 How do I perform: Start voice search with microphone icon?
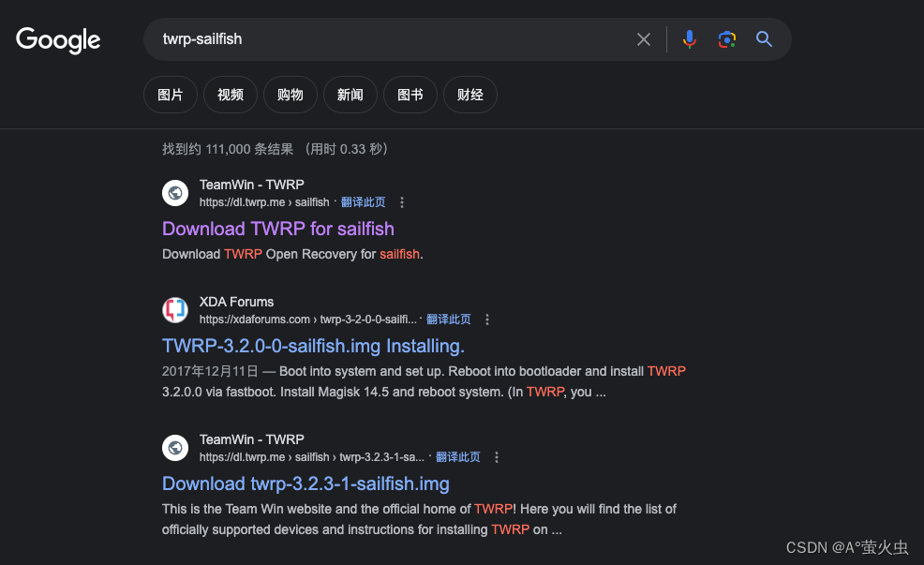coord(689,39)
